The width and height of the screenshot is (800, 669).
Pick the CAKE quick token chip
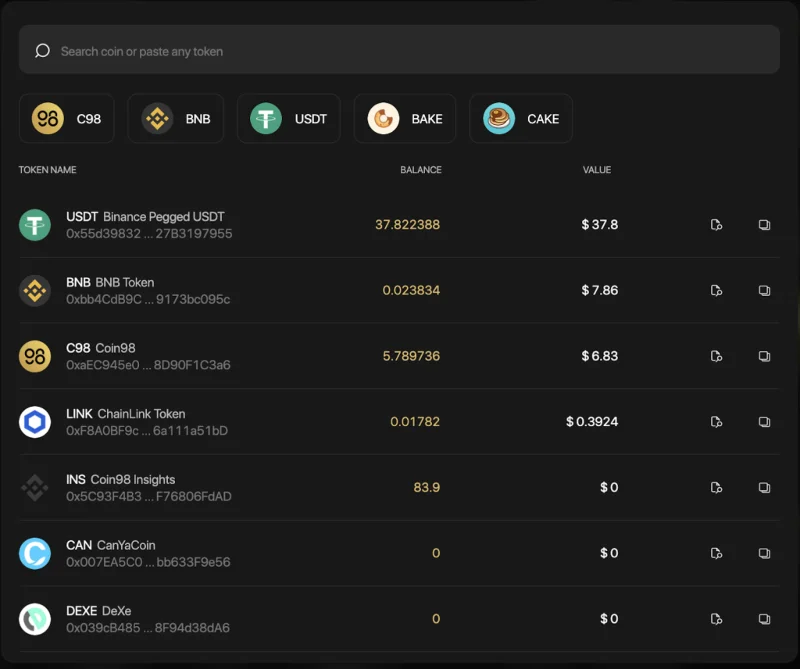point(520,118)
